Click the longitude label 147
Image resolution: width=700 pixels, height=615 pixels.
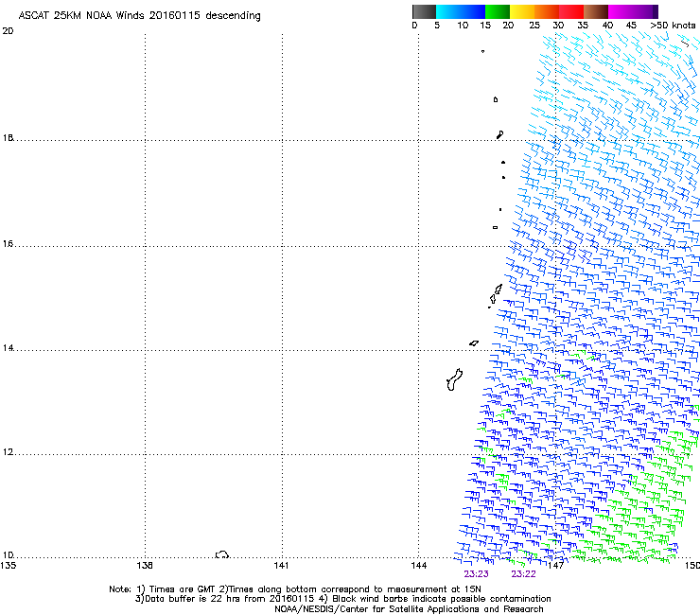pos(555,566)
